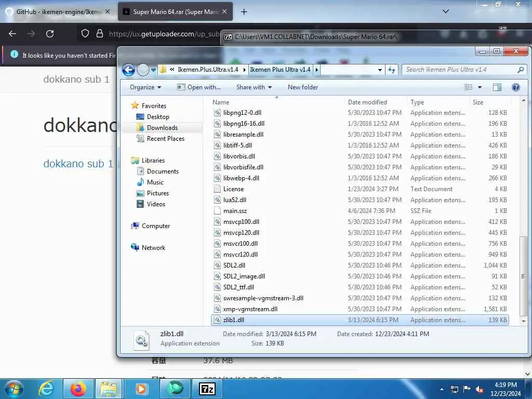Open Windows Start menu

13,389
